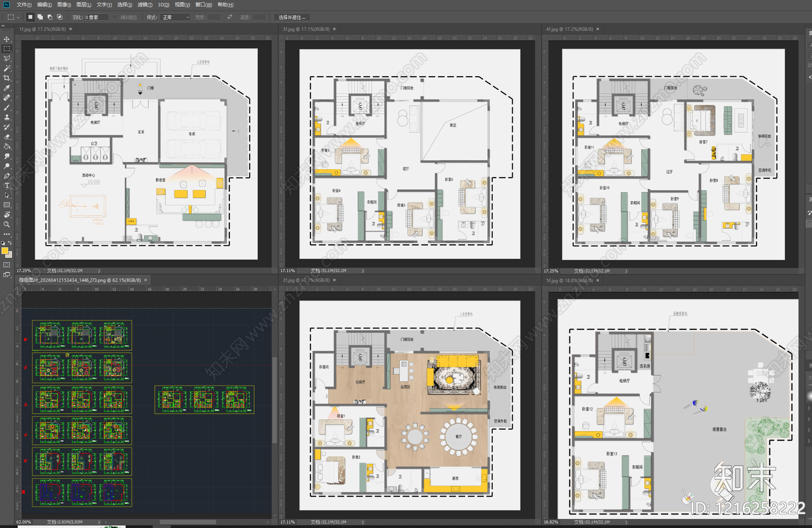Open the selection style dropdown

pyautogui.click(x=176, y=17)
